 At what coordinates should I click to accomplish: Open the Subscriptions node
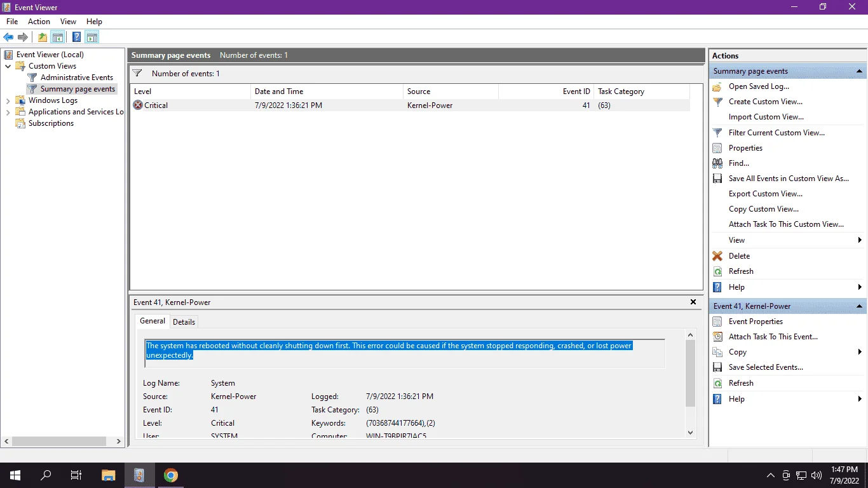[51, 123]
